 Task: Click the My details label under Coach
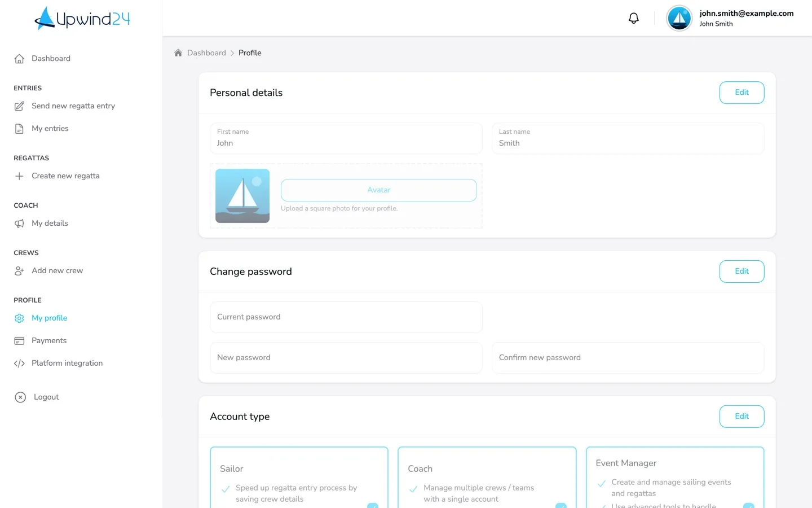(50, 224)
